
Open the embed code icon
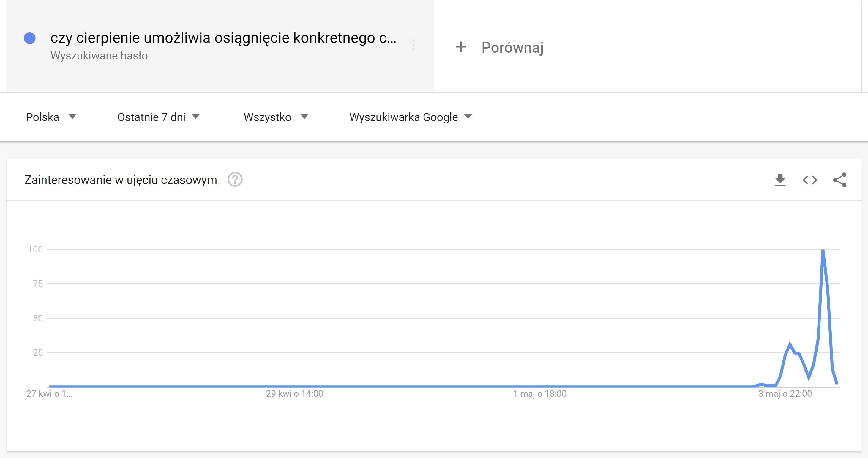tap(810, 180)
